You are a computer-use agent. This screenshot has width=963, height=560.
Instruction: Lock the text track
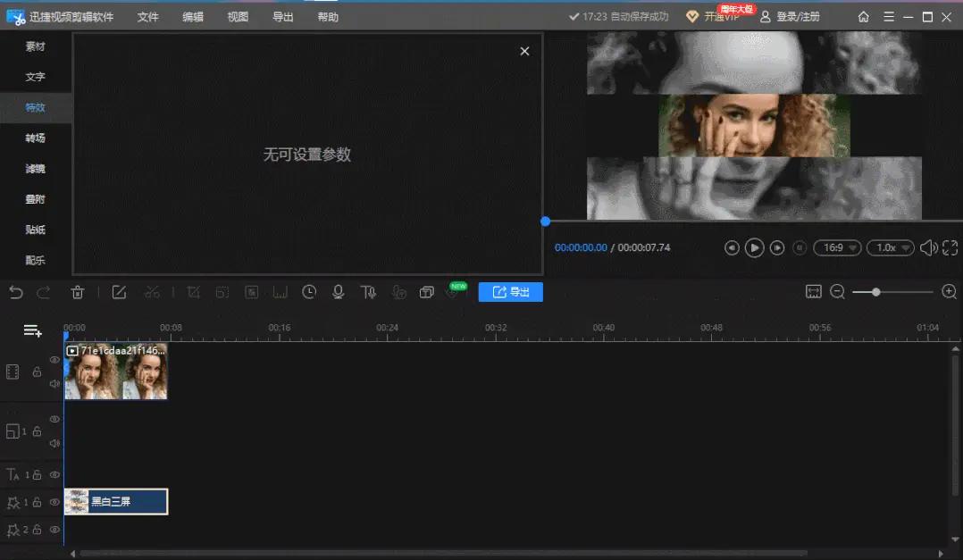(x=38, y=474)
